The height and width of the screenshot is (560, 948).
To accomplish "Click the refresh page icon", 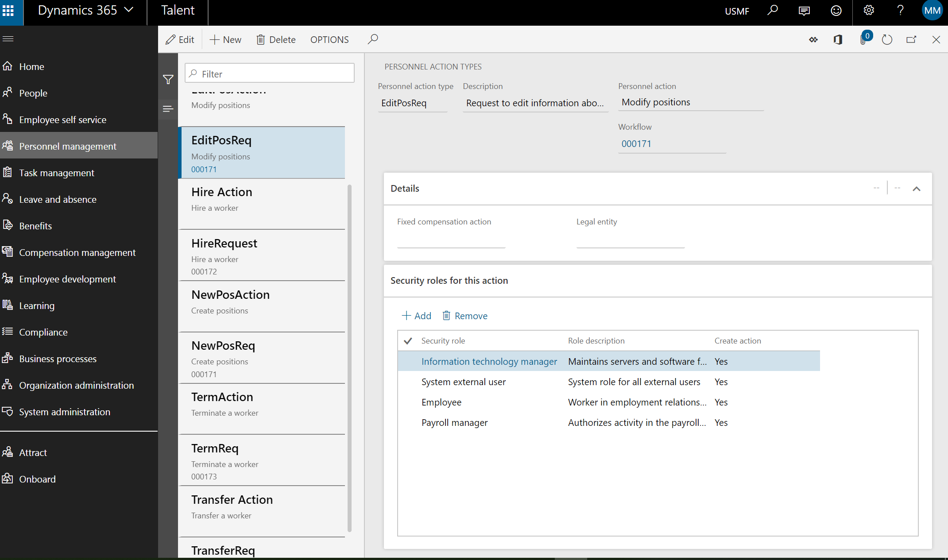I will 887,40.
